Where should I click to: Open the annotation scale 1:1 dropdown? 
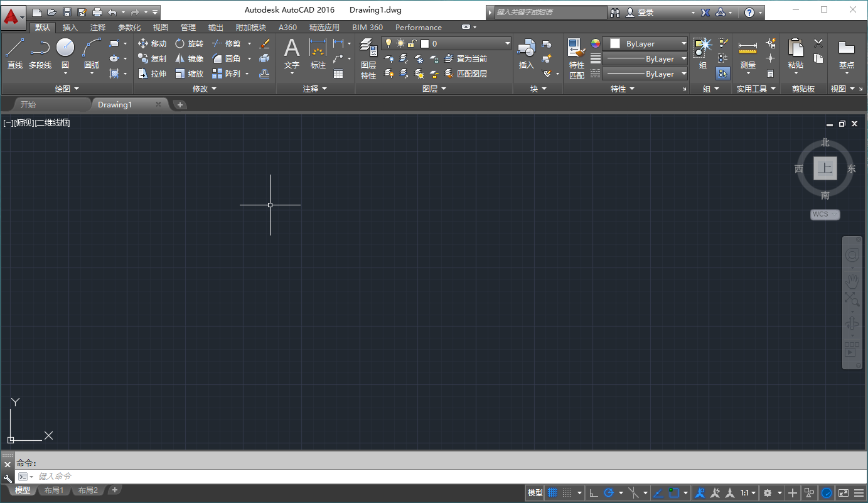744,493
